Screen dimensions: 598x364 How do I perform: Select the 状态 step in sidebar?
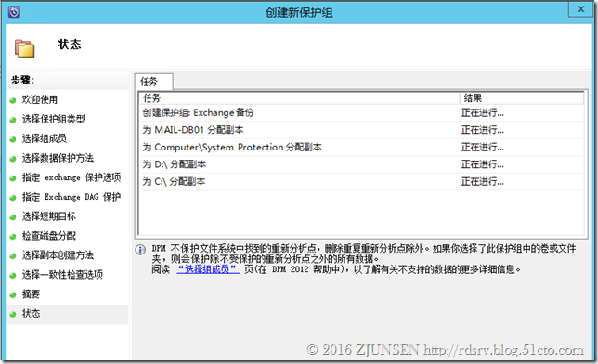(x=31, y=314)
